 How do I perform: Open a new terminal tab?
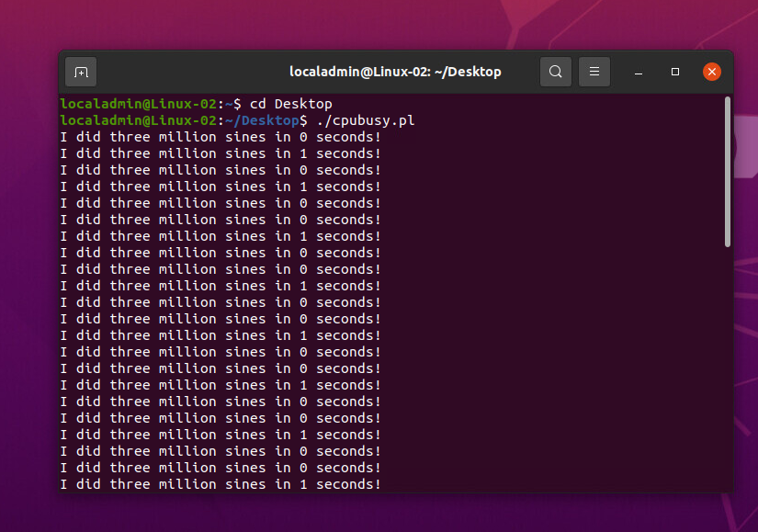(81, 72)
